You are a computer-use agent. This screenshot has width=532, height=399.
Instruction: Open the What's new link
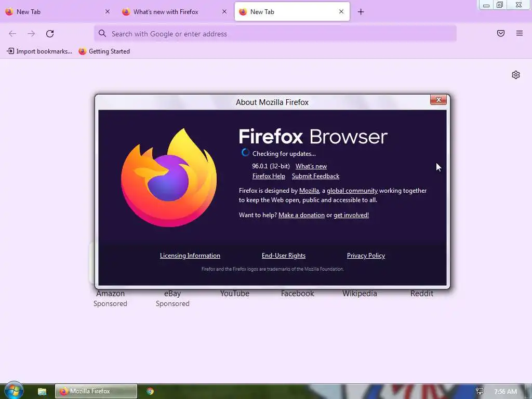(311, 166)
